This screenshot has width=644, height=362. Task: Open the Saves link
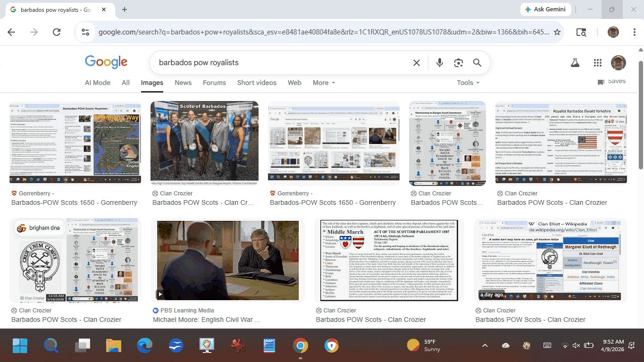pos(611,82)
